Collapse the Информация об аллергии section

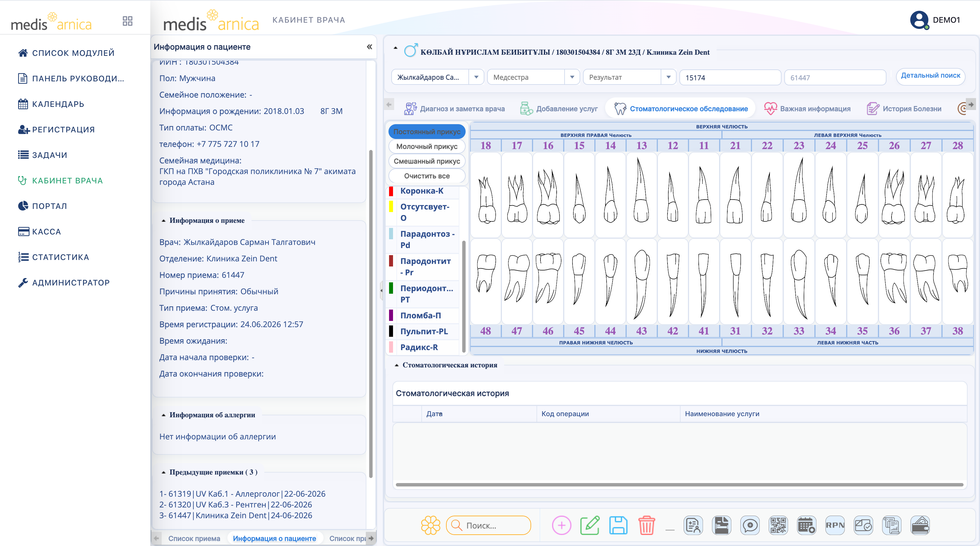[x=164, y=415]
